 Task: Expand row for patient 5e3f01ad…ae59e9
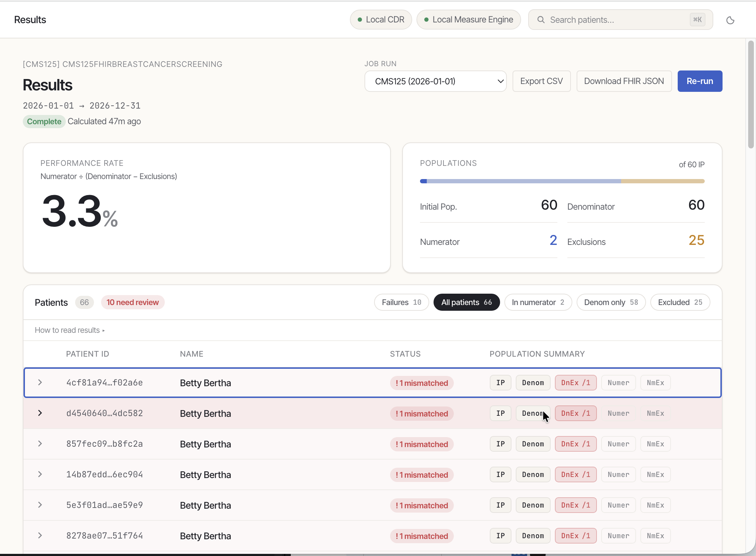(40, 505)
